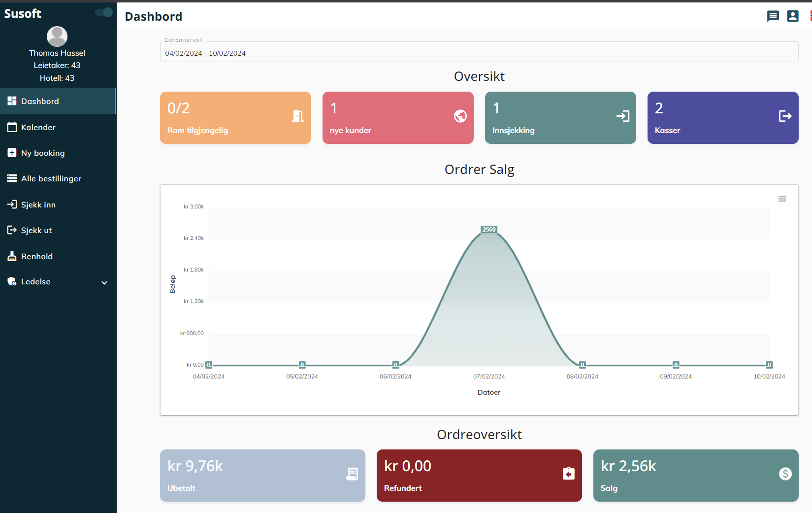Viewport: 812px width, 513px height.
Task: Click the exit icon on Kasser card
Action: 785,116
